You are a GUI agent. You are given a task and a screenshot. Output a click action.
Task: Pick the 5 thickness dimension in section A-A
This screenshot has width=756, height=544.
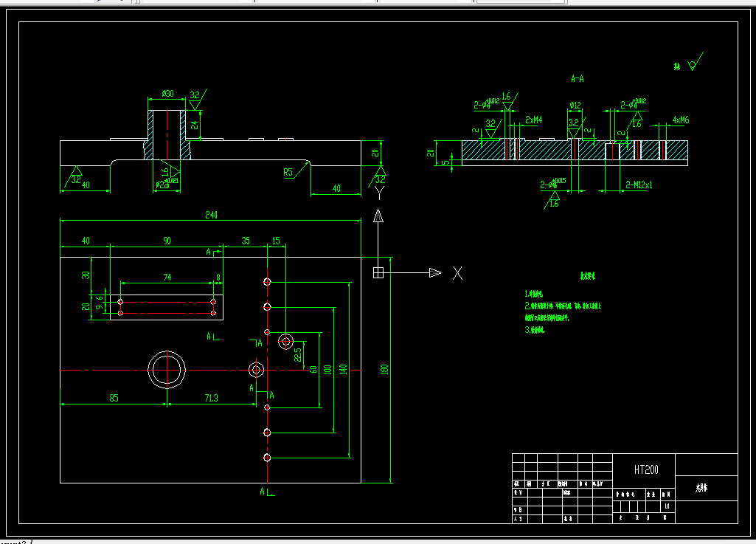445,162
